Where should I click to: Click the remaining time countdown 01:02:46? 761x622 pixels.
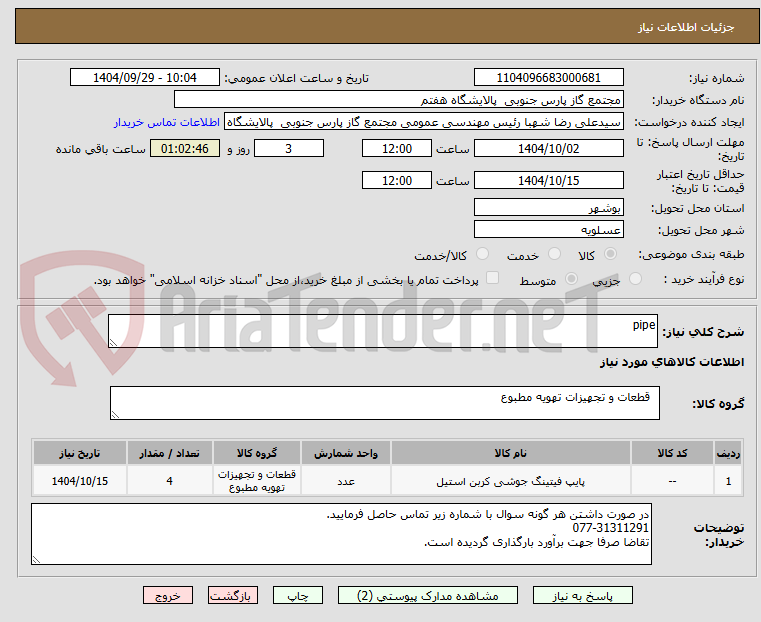click(x=185, y=148)
